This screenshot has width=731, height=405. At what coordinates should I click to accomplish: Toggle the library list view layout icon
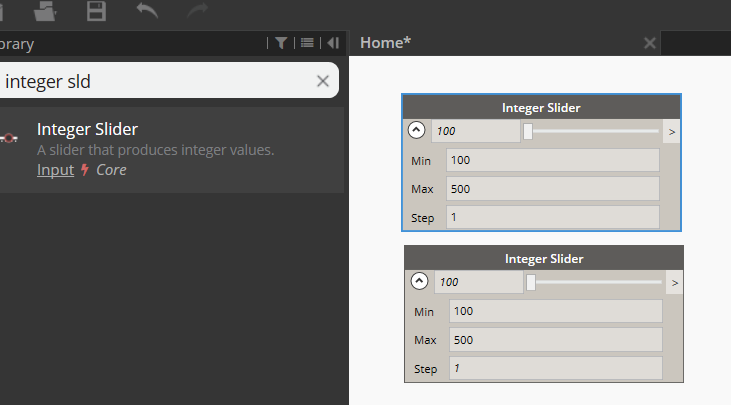pyautogui.click(x=307, y=43)
